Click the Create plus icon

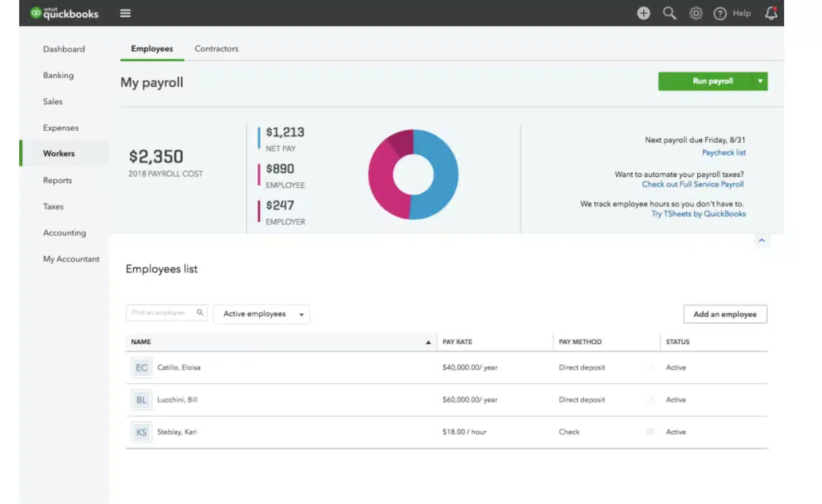click(x=643, y=13)
